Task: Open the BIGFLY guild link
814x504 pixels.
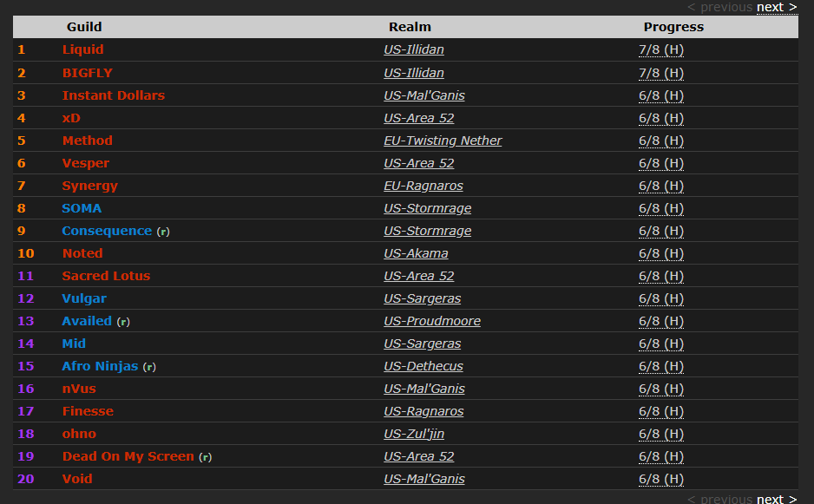Action: coord(87,73)
